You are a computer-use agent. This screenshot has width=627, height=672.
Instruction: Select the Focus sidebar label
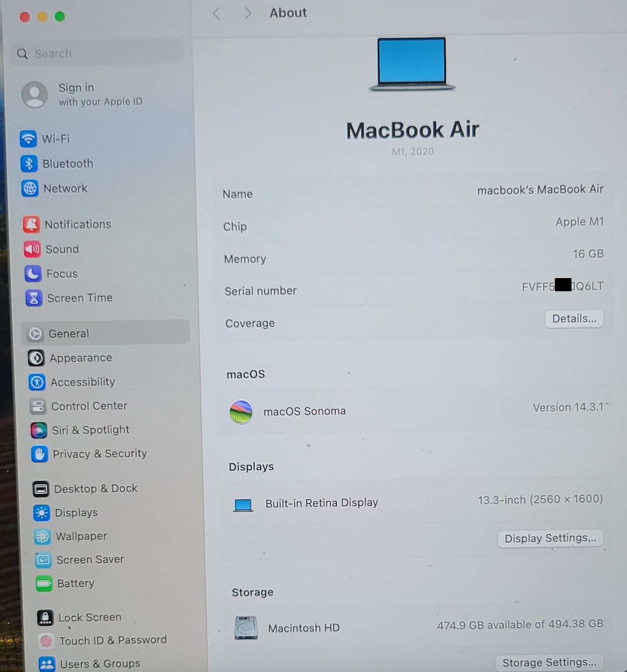pos(62,274)
